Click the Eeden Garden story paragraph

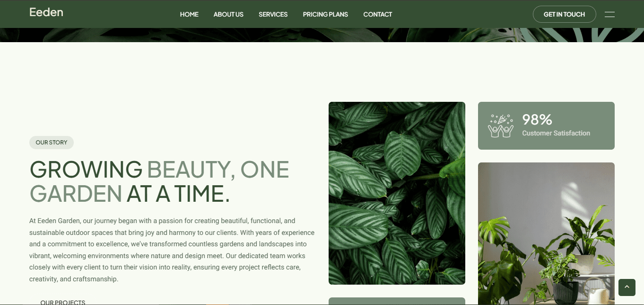172,250
